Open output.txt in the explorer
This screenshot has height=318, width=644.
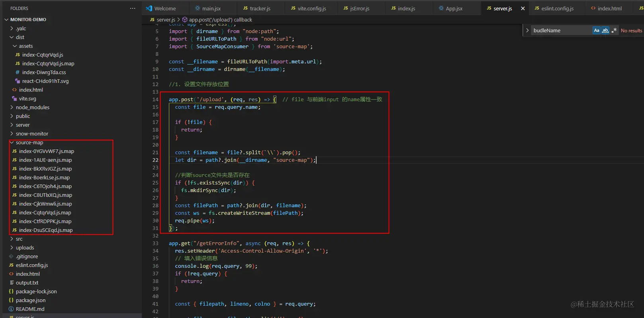click(27, 283)
